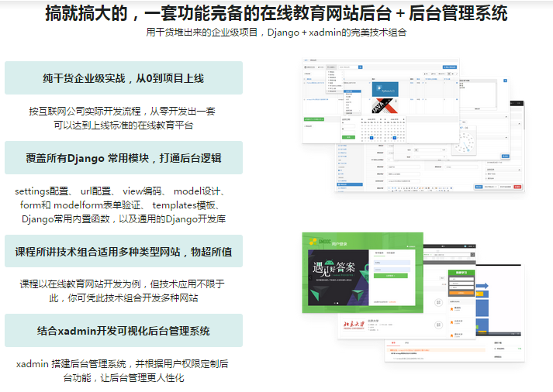Click the blue search icon in admin screenshot
553x392 pixels.
click(x=360, y=67)
